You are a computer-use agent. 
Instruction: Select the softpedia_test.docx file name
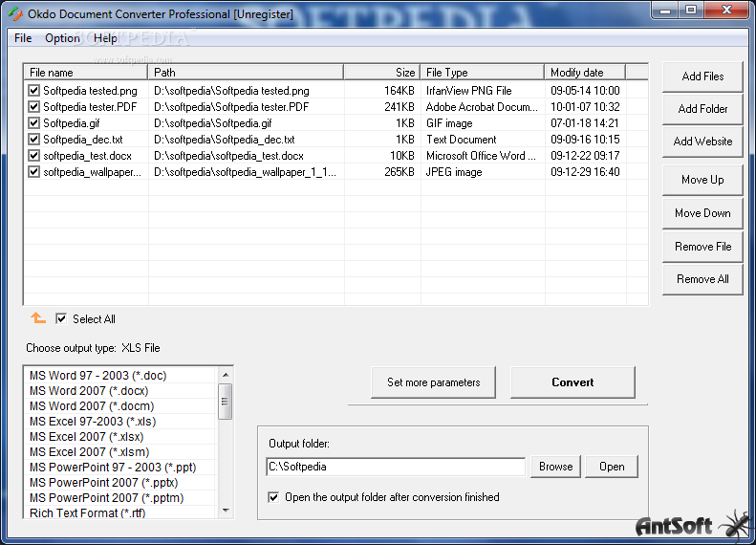click(x=87, y=156)
